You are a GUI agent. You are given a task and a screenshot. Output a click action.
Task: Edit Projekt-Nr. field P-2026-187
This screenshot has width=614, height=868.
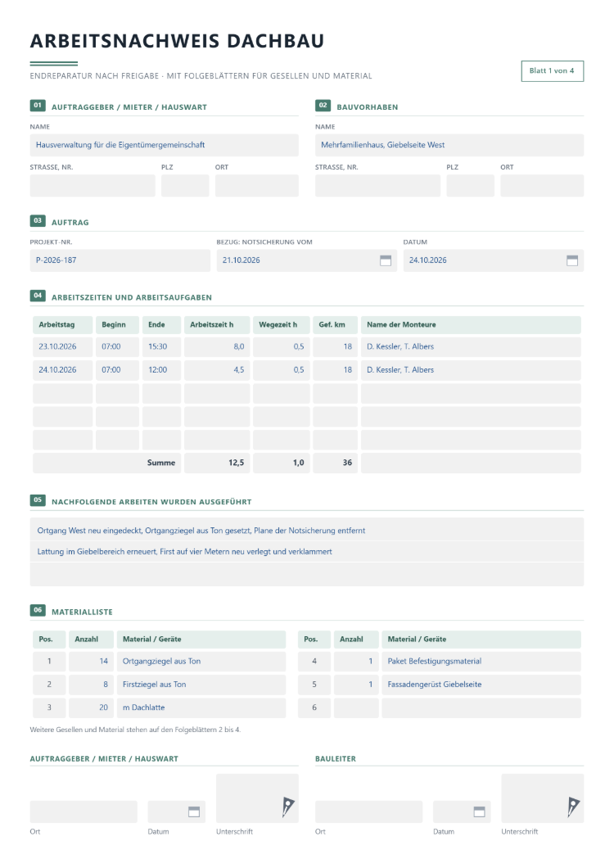pyautogui.click(x=120, y=260)
